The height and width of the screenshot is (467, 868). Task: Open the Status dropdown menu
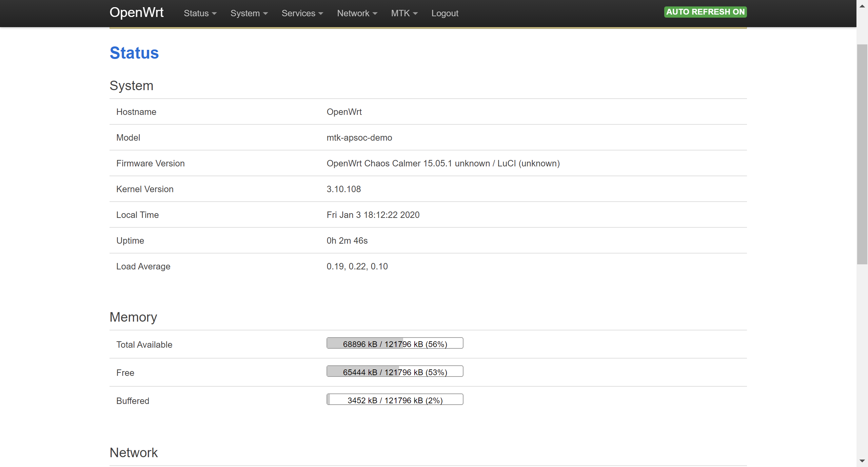pyautogui.click(x=200, y=13)
